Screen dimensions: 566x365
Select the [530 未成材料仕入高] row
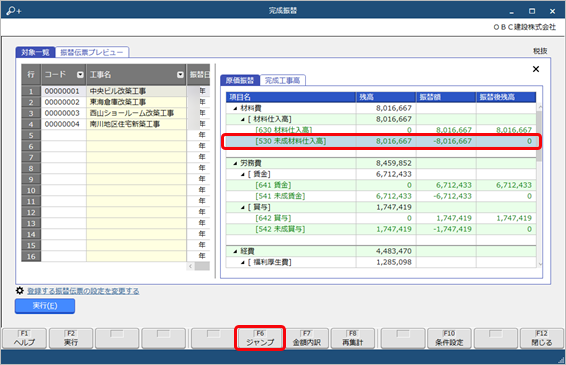381,141
